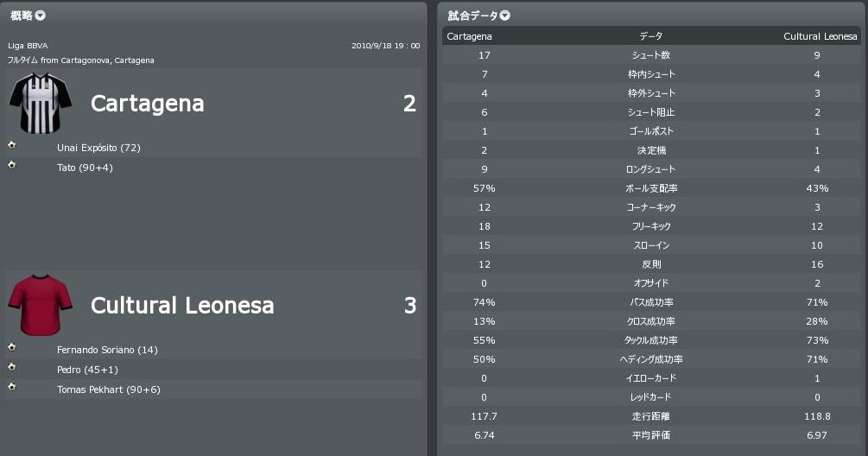Screen dimensions: 868x456
Task: Expand the 概略 panel dropdown arrow
Action: (x=41, y=16)
